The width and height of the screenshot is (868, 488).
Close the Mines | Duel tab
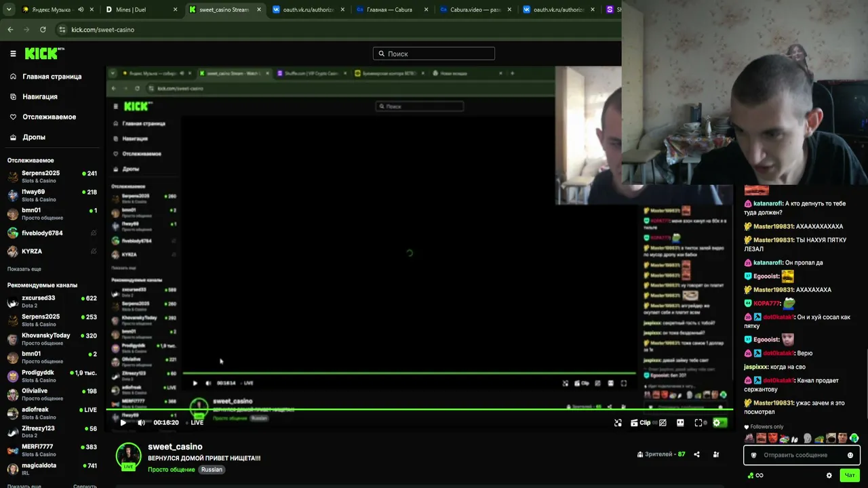[175, 9]
